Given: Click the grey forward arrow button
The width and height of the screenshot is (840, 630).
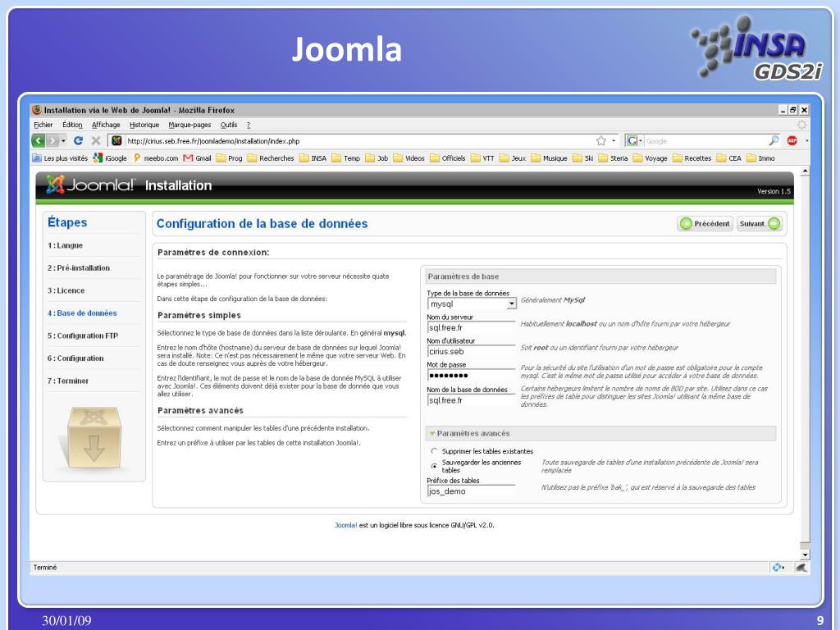Looking at the screenshot, I should pos(52,141).
